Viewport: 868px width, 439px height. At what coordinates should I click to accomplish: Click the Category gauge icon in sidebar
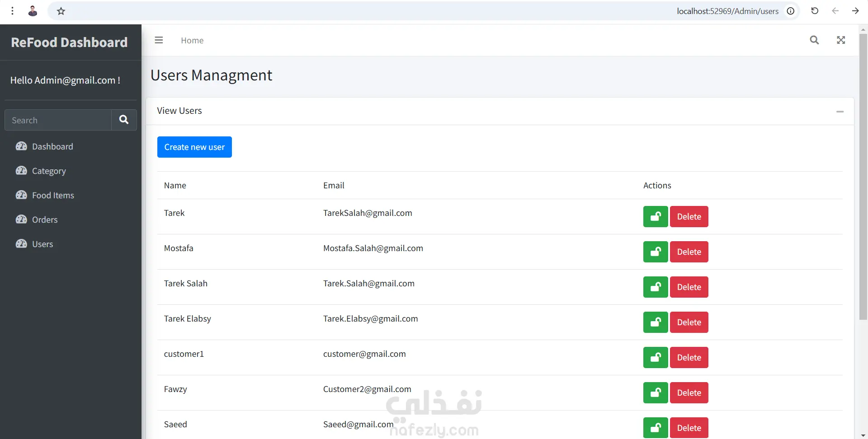(21, 170)
